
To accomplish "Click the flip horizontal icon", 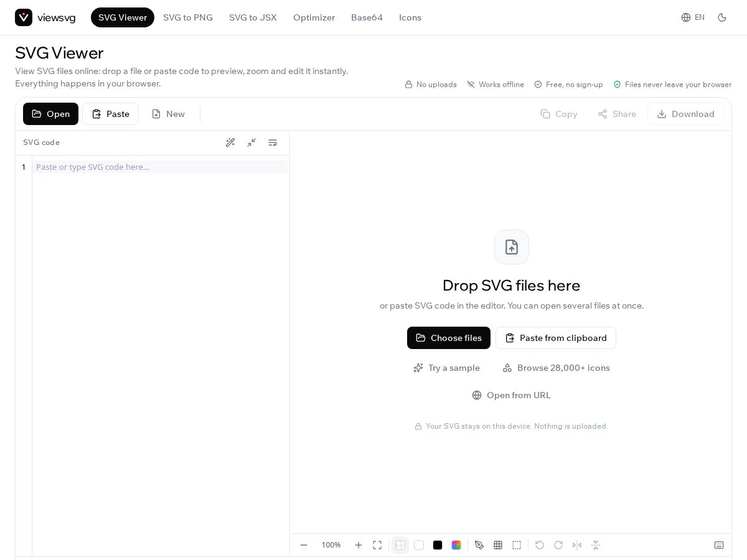I will [577, 545].
